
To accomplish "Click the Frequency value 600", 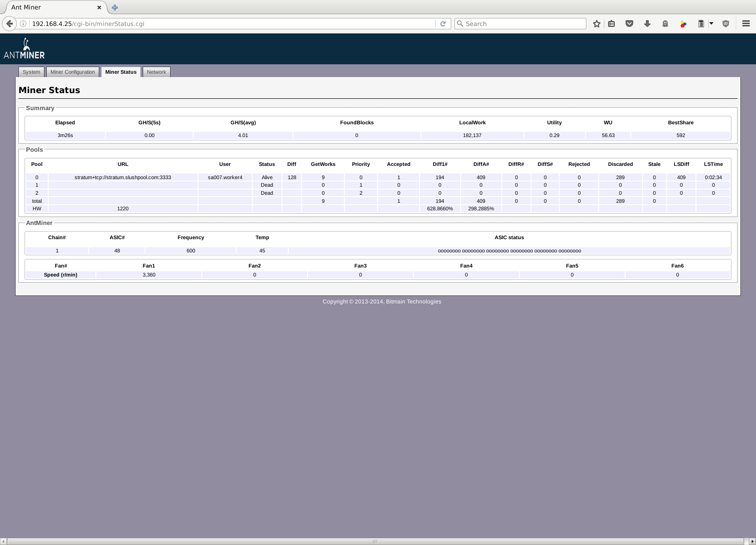I will click(191, 251).
